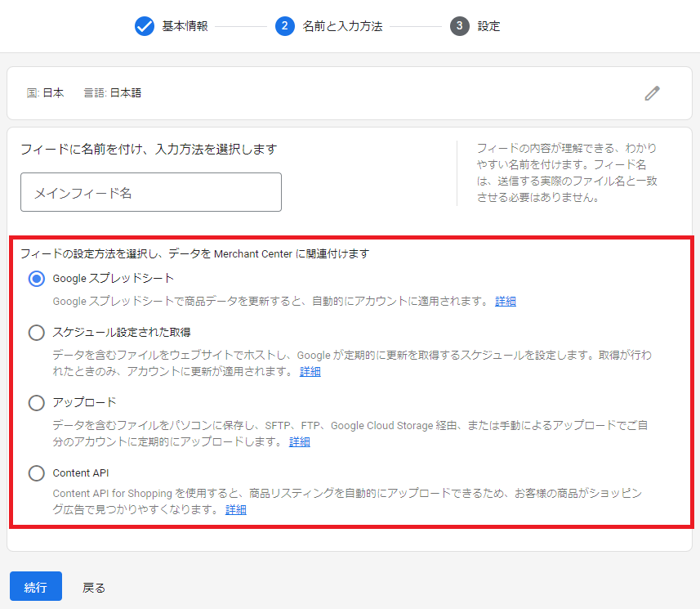
Task: Select the Google スプレッドシート radio option
Action: coord(37,279)
